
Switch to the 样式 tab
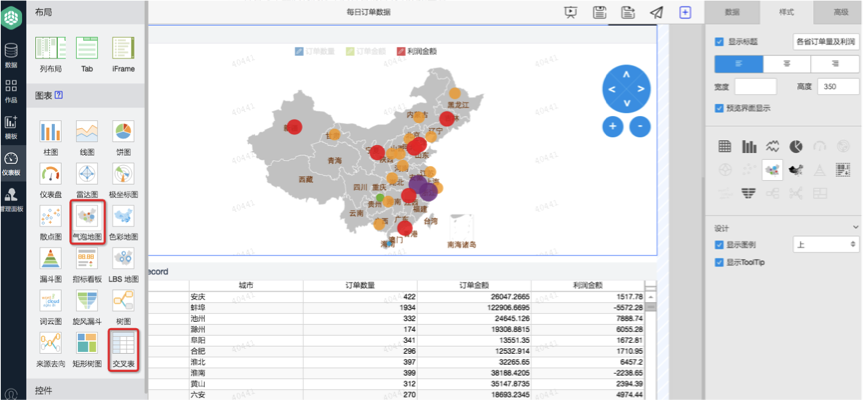point(787,12)
